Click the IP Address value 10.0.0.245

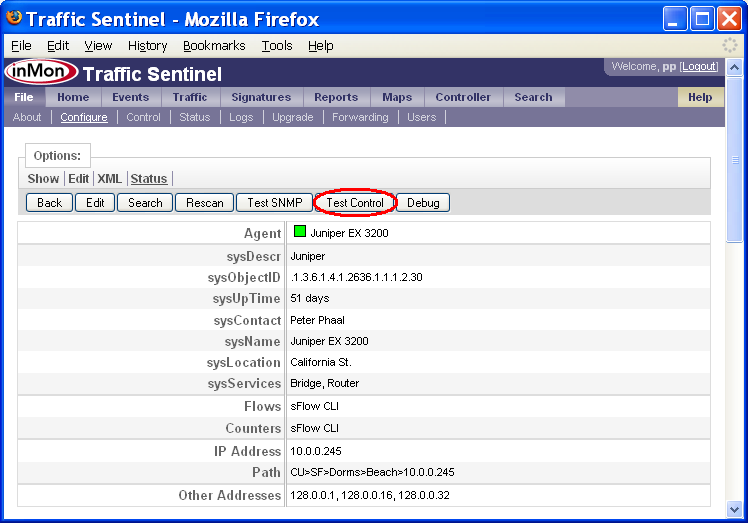[316, 451]
